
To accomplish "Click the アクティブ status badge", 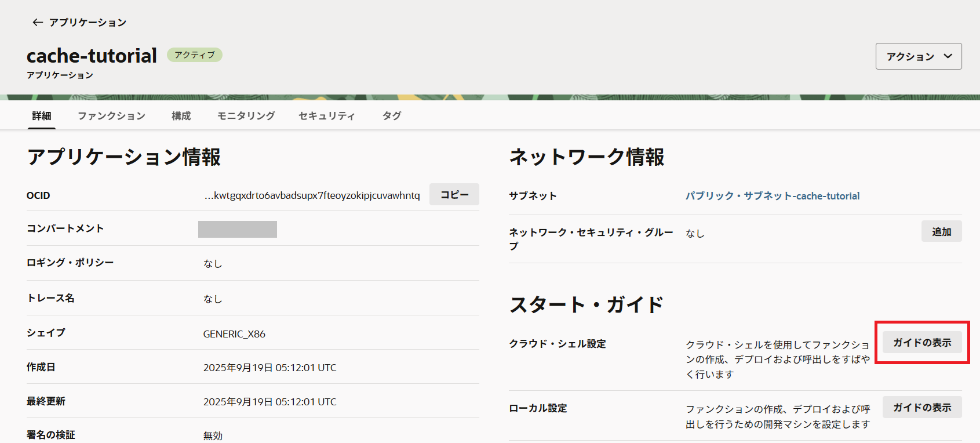I will [195, 55].
